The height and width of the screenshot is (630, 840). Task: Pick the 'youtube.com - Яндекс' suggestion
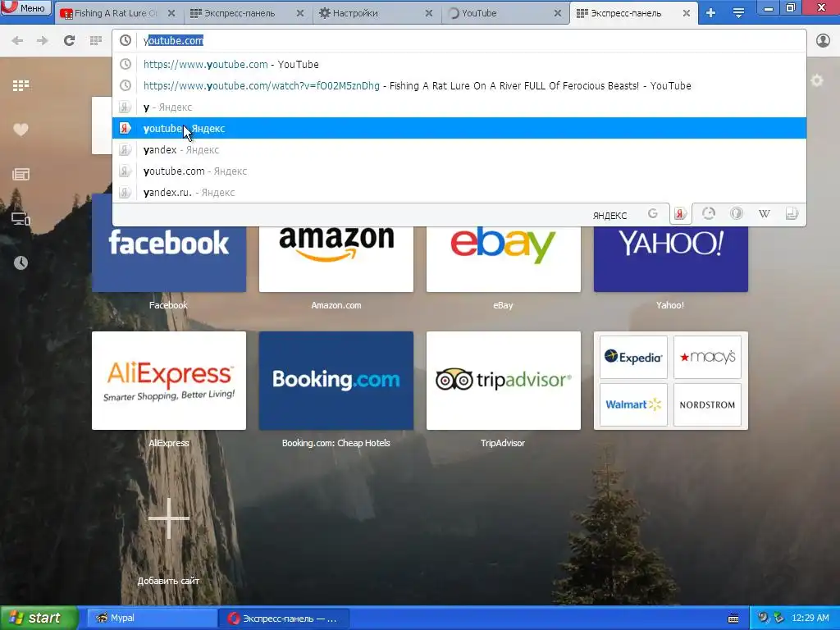459,171
